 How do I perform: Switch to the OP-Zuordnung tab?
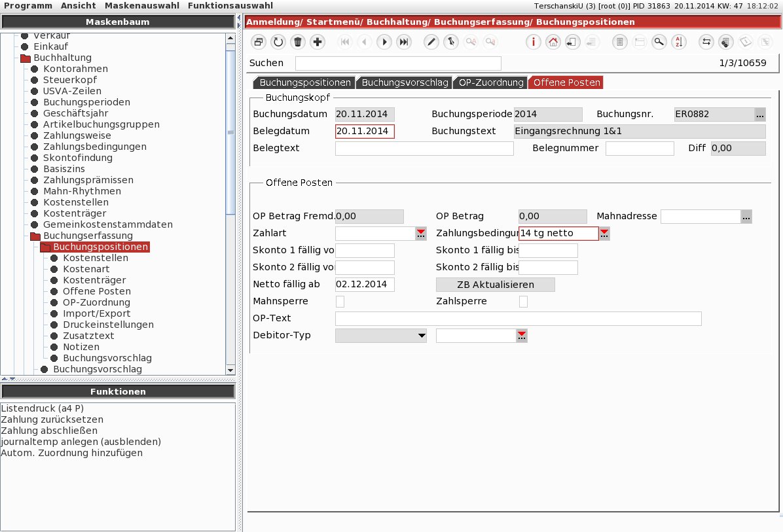coord(490,82)
